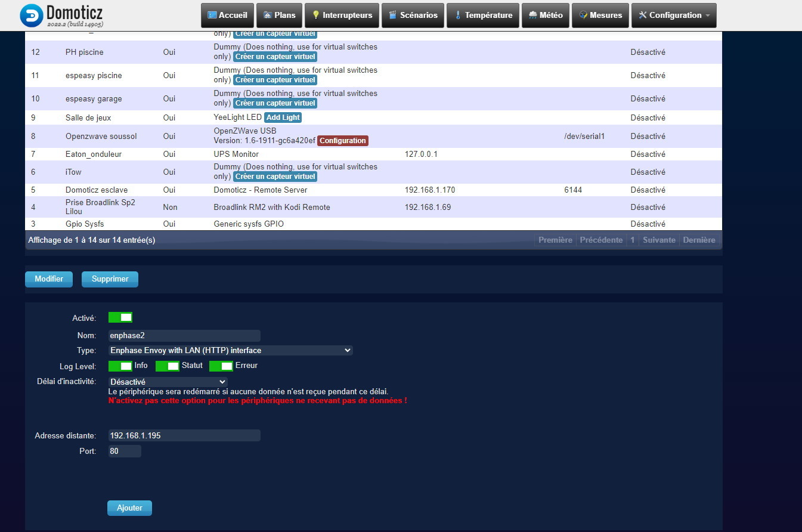Click the Affichage de 1 à 14 entries text

(92, 240)
